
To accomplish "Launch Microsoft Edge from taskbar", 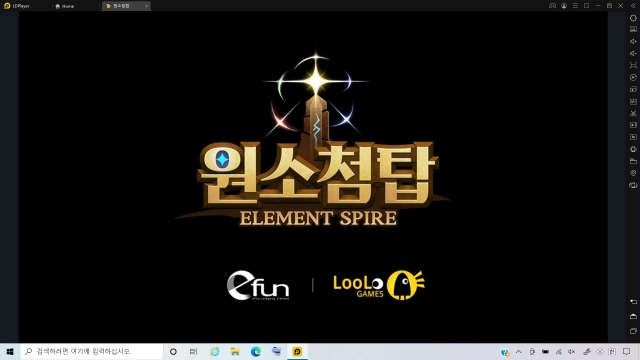I will coord(256,351).
